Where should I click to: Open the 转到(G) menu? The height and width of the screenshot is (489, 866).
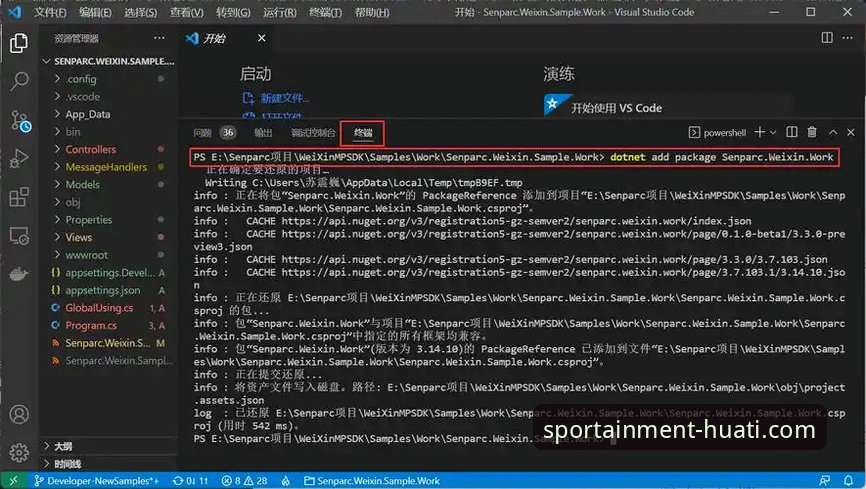click(x=233, y=12)
